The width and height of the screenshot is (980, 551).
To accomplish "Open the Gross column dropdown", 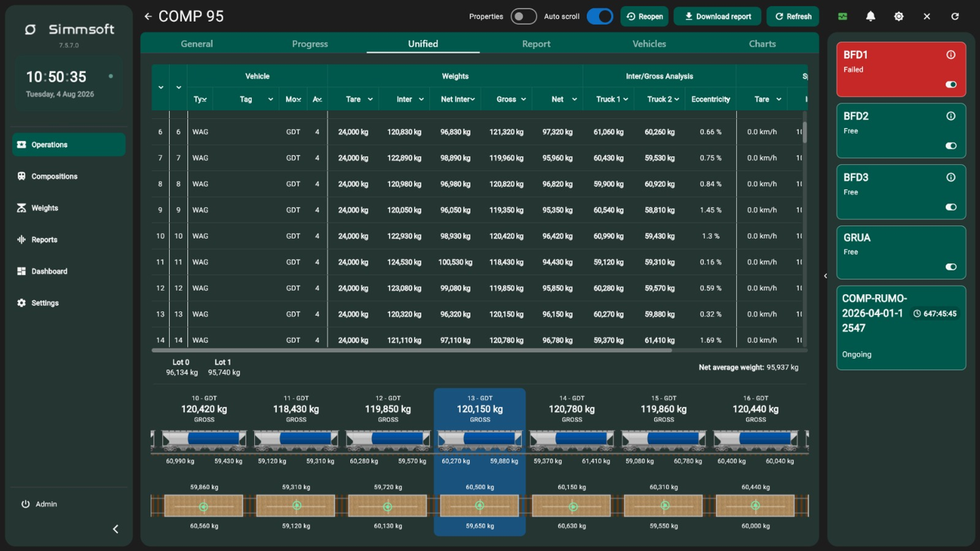I will tap(523, 99).
